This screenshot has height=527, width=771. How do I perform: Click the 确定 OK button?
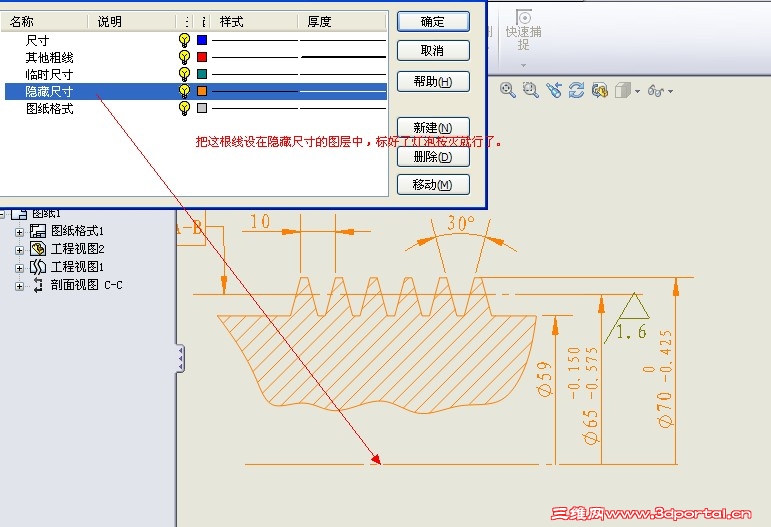433,22
